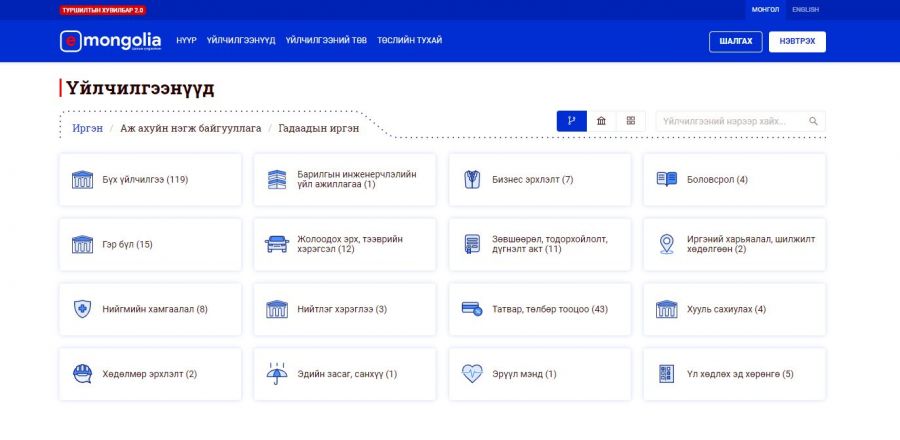This screenshot has width=900, height=440.
Task: Click the Бизнес эрхлэлт suit icon
Action: [x=471, y=180]
